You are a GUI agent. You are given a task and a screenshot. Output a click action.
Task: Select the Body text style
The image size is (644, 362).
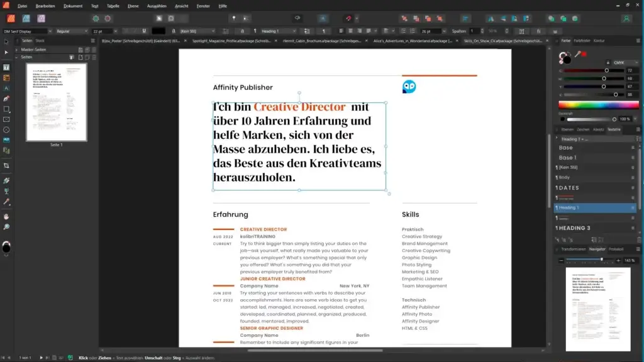pos(594,177)
